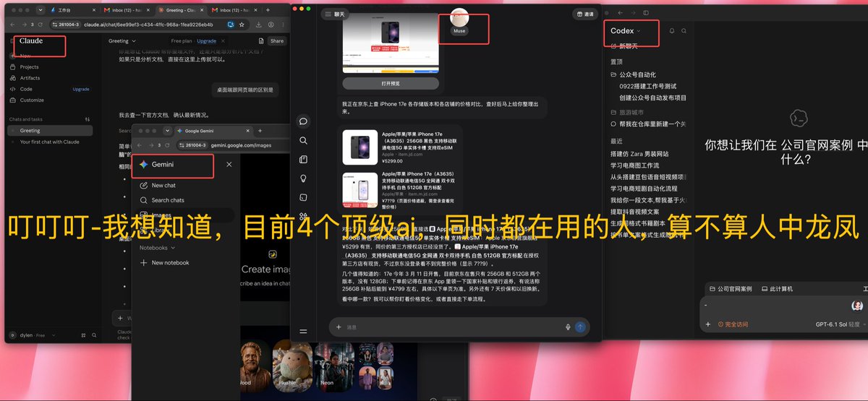
Task: Open GPT-6.1 Sol model selector
Action: pos(840,324)
